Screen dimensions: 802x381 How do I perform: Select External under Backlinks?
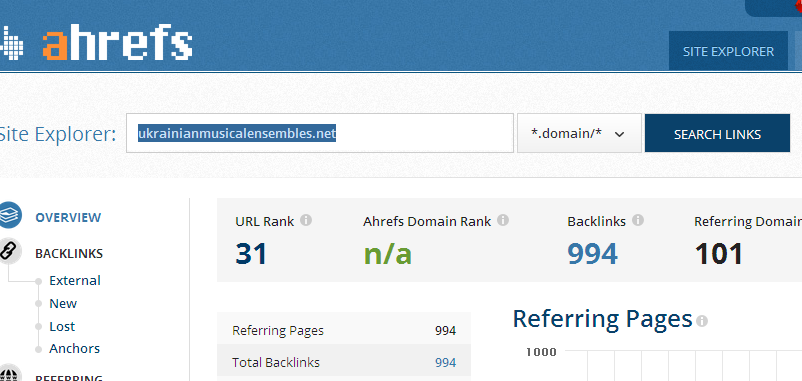[x=75, y=280]
